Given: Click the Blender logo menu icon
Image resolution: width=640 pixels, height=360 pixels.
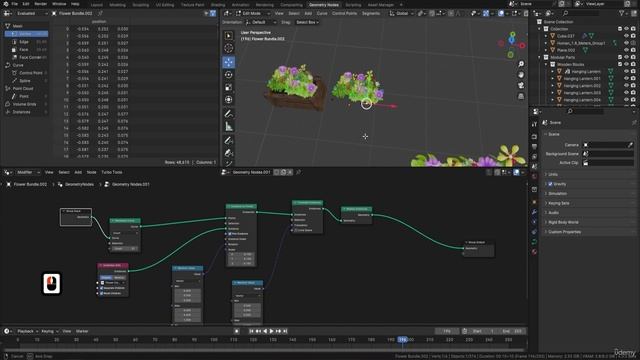Looking at the screenshot, I should [6, 4].
